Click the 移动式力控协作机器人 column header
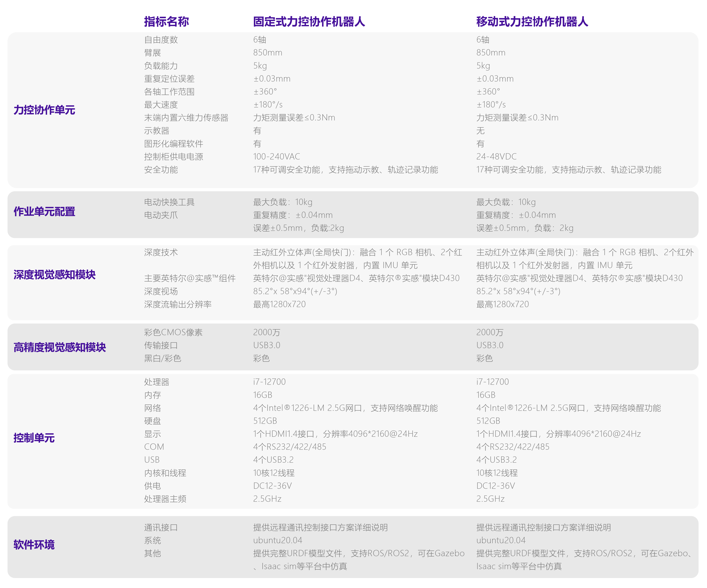This screenshot has width=707, height=588. pyautogui.click(x=532, y=21)
